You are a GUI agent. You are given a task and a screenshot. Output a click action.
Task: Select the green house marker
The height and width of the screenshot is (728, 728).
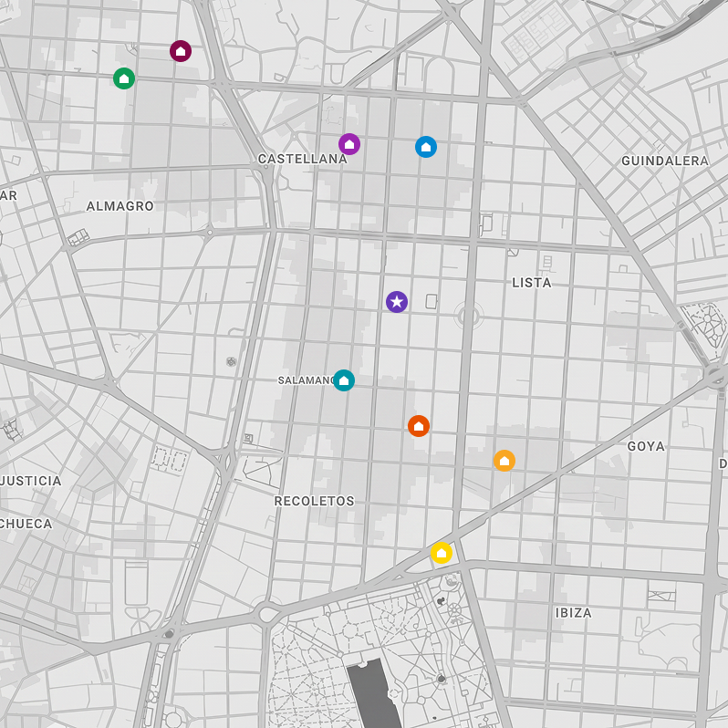[124, 78]
